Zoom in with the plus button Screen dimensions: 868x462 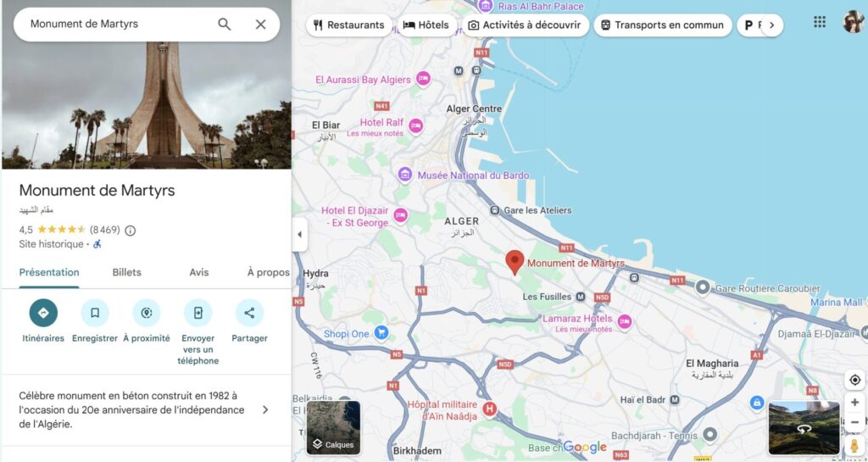point(854,403)
